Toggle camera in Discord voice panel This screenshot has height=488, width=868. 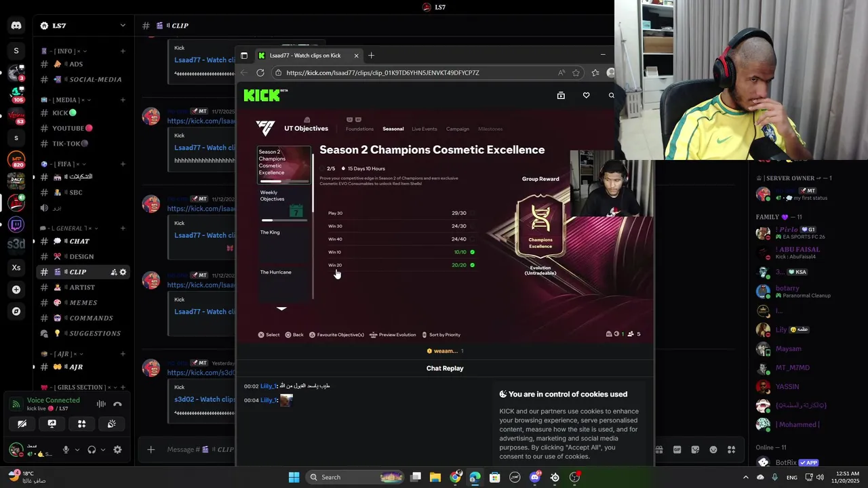[22, 424]
